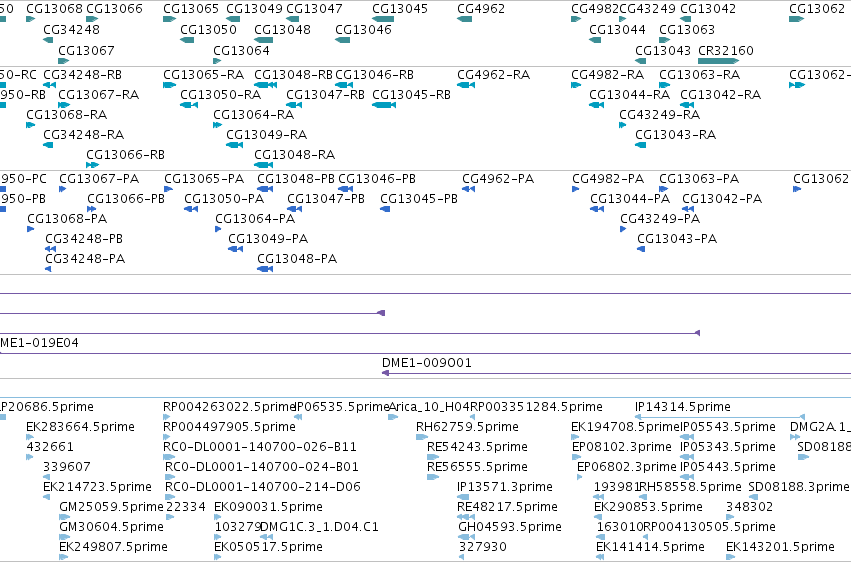Viewport: 851px width, 562px height.
Task: Open protein CG13063-PA
Action: (699, 179)
